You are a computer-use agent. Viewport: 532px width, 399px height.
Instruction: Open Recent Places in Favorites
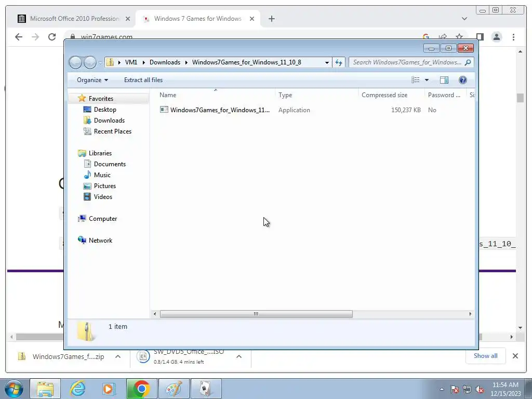(113, 131)
